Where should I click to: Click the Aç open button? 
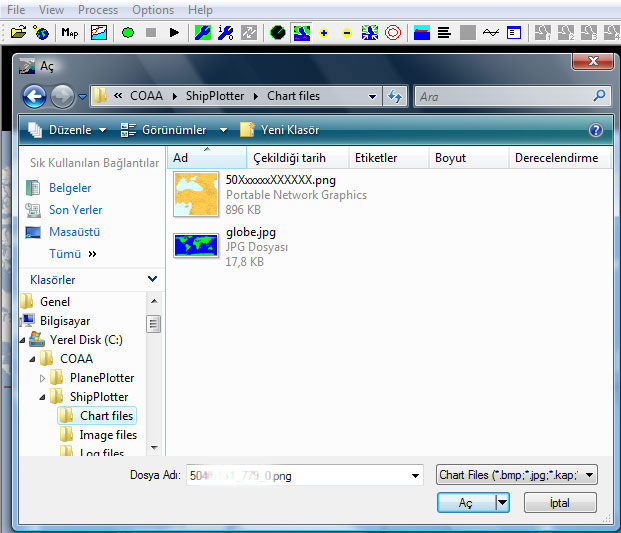pos(466,503)
